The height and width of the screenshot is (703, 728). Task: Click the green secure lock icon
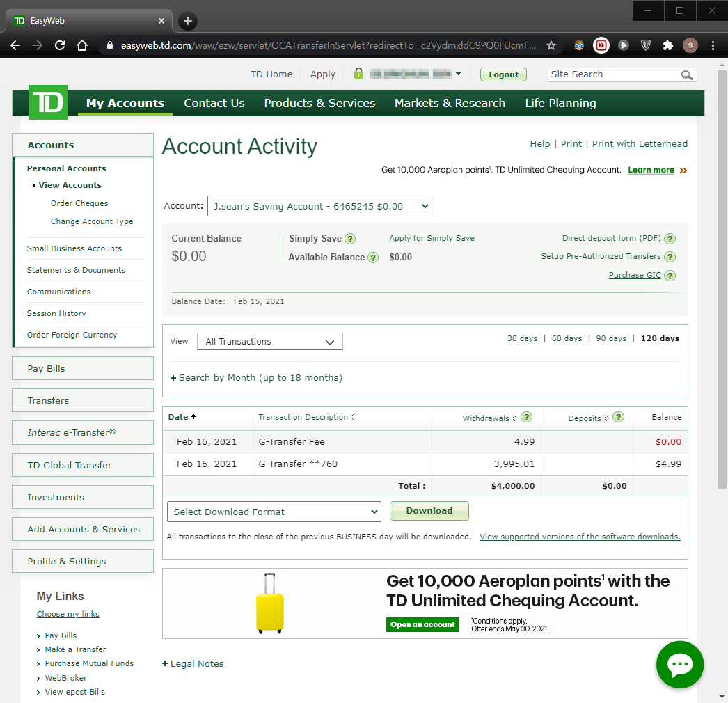(x=358, y=73)
